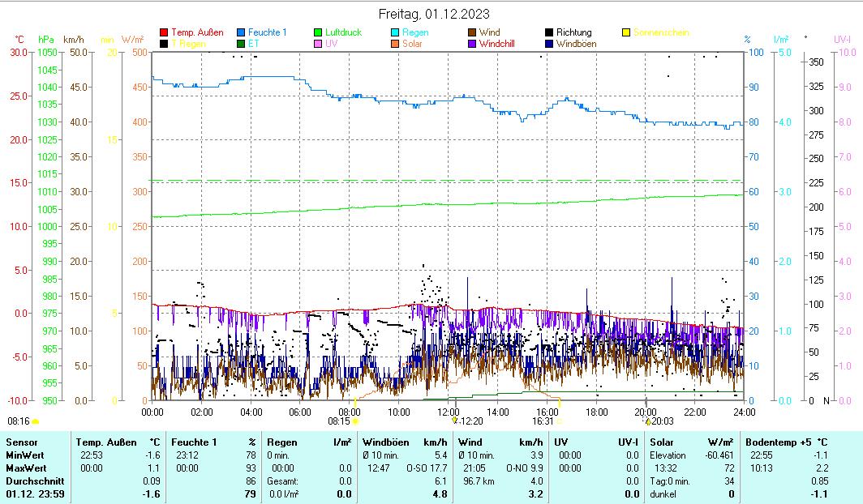Click the hPa axis unit label

coord(45,40)
